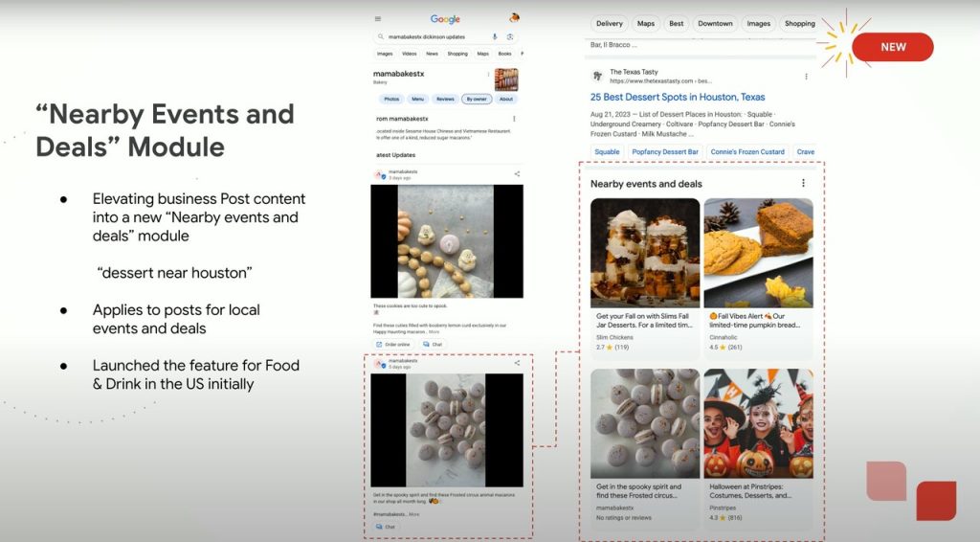Expand More after the #mamabakestx hashtag
The image size is (980, 542).
click(x=414, y=514)
